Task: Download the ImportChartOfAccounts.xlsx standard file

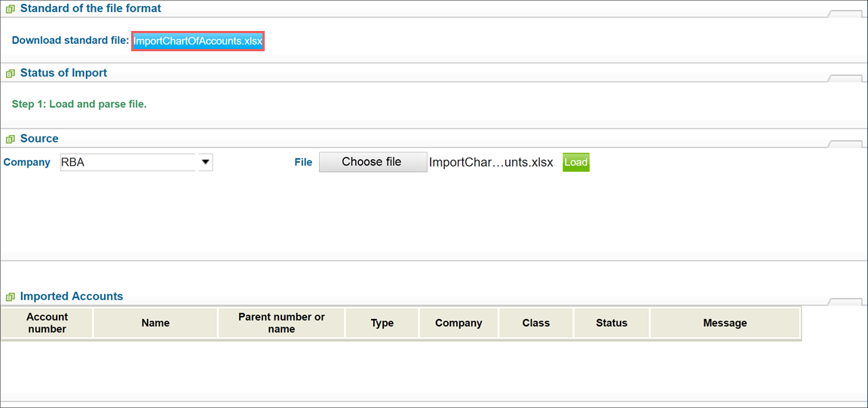Action: point(198,41)
